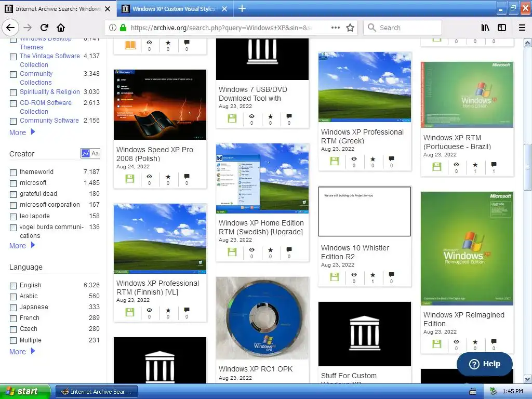Open a new browser tab

pos(242,8)
